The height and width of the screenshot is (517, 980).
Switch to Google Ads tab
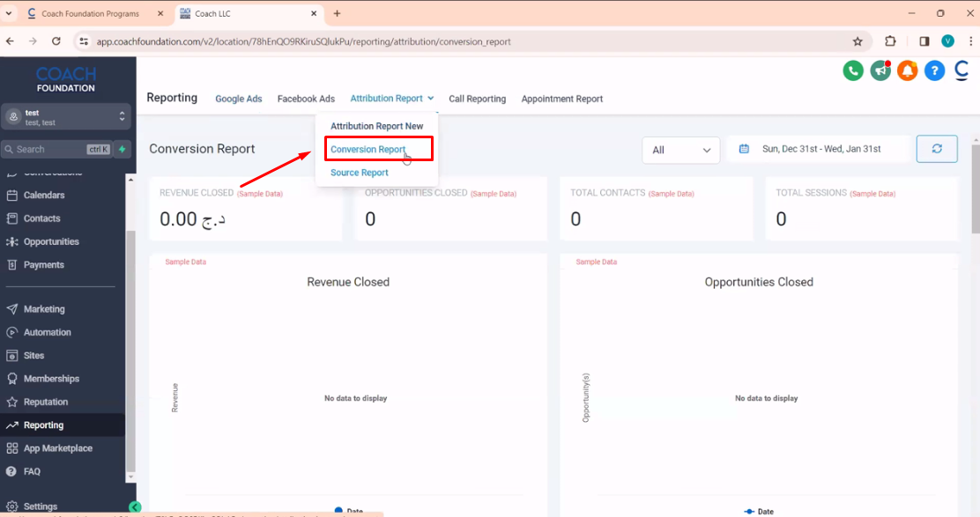[239, 99]
